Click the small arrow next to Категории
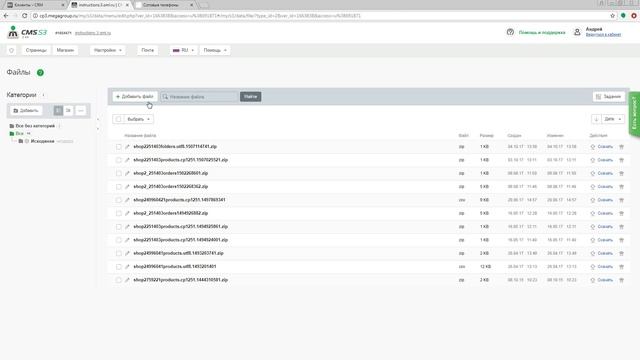 [43, 95]
